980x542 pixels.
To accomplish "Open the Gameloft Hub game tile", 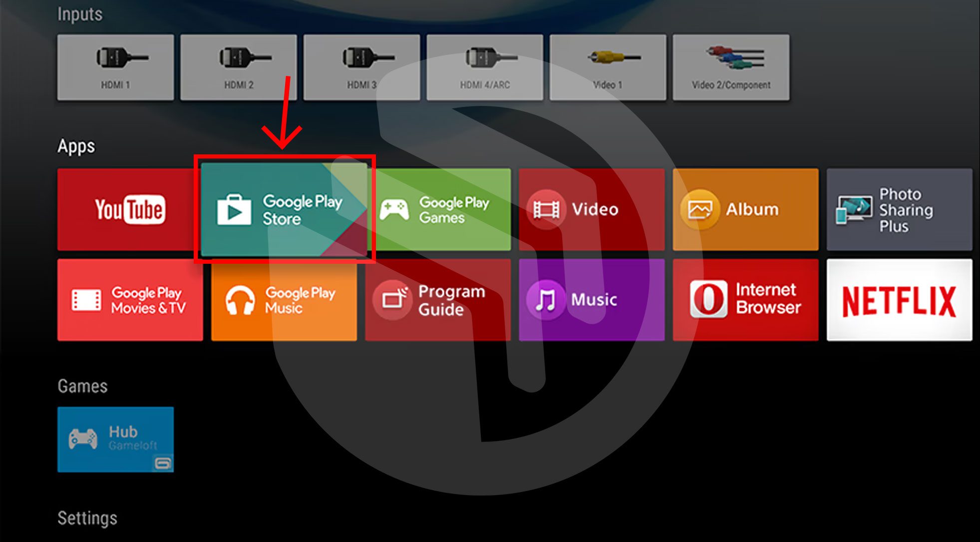I will click(x=115, y=440).
